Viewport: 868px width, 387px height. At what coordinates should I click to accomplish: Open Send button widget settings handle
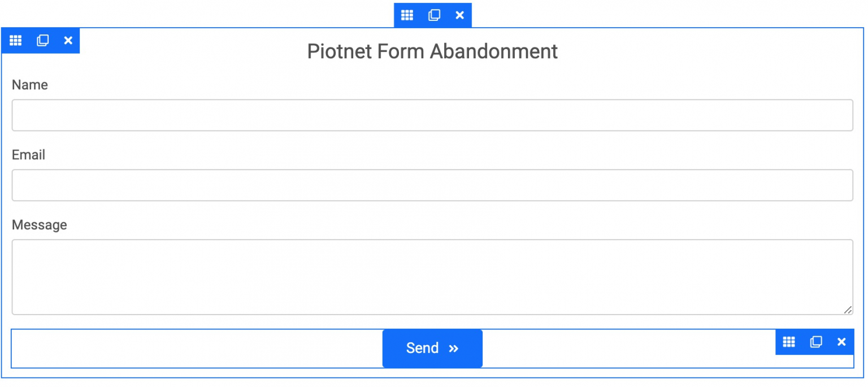click(x=788, y=342)
